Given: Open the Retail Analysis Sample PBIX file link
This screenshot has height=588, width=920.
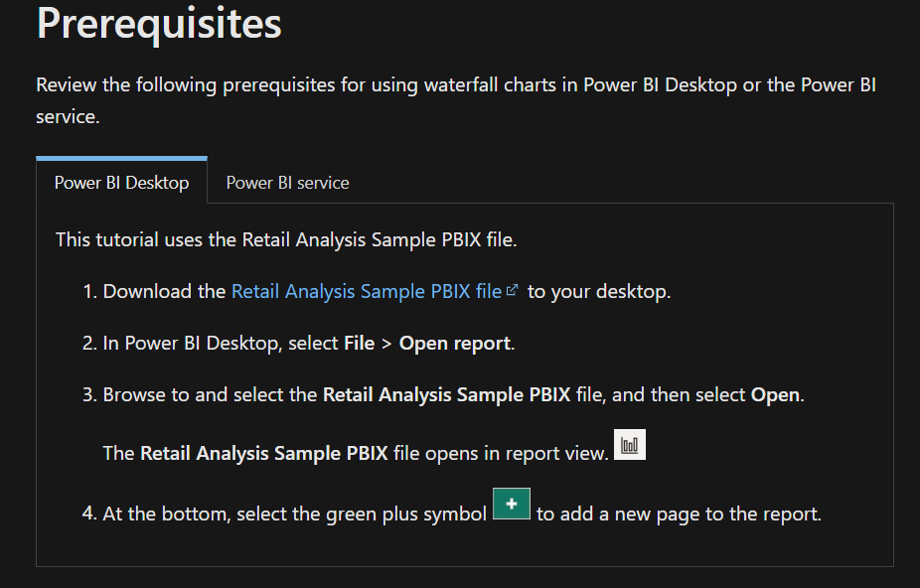Looking at the screenshot, I should click(x=367, y=291).
